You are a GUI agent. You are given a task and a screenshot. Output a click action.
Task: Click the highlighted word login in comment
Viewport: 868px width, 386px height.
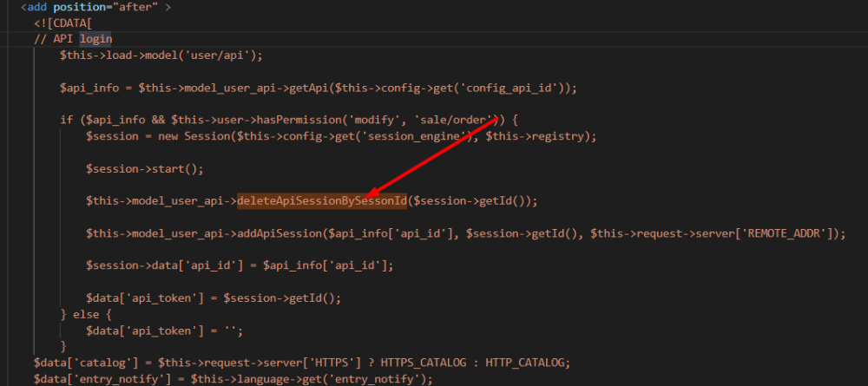(95, 39)
